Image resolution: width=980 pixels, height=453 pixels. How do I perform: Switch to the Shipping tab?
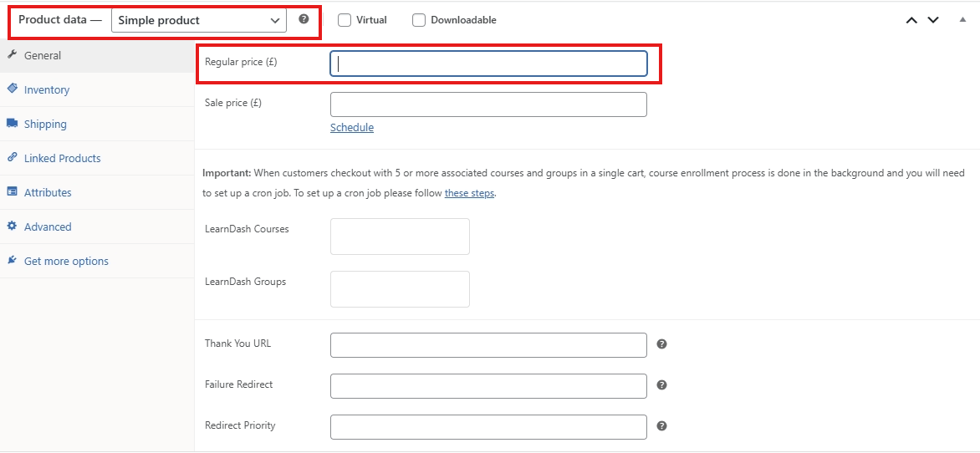(98, 125)
